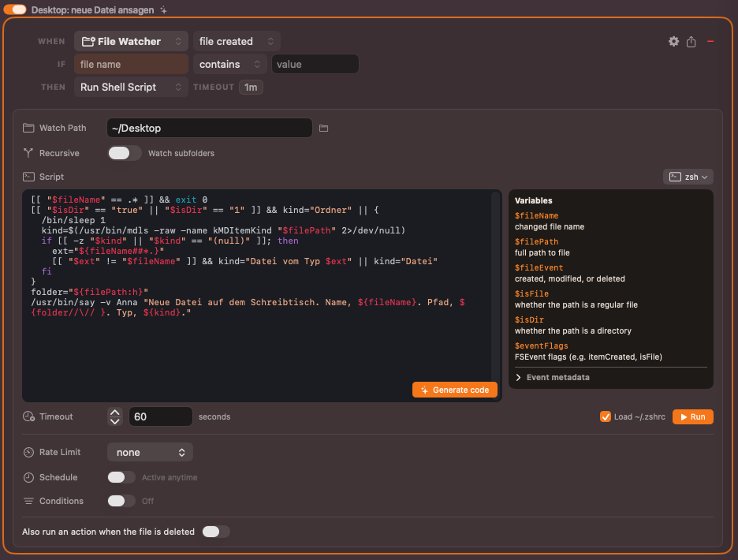Click the 'changed file name' description text
738x560 pixels.
pyautogui.click(x=550, y=226)
